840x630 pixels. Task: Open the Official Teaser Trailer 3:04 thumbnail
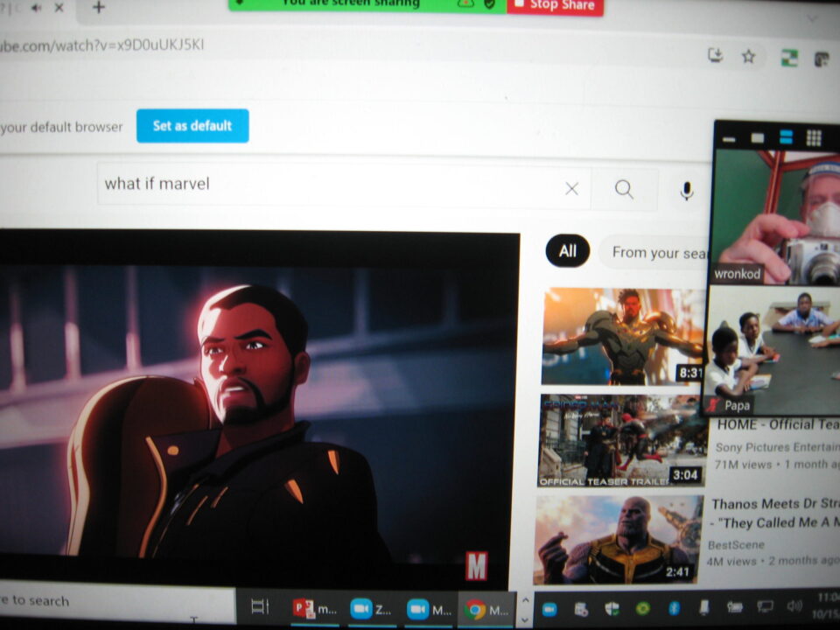pyautogui.click(x=622, y=440)
